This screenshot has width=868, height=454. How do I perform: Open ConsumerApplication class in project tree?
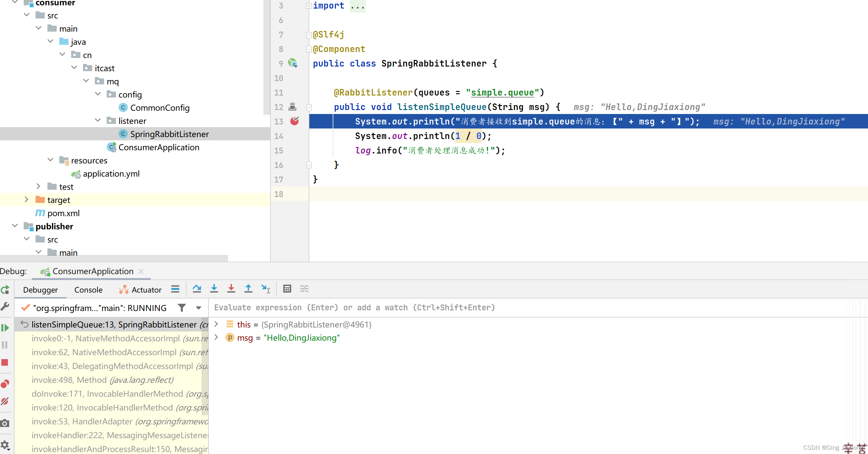pyautogui.click(x=153, y=147)
